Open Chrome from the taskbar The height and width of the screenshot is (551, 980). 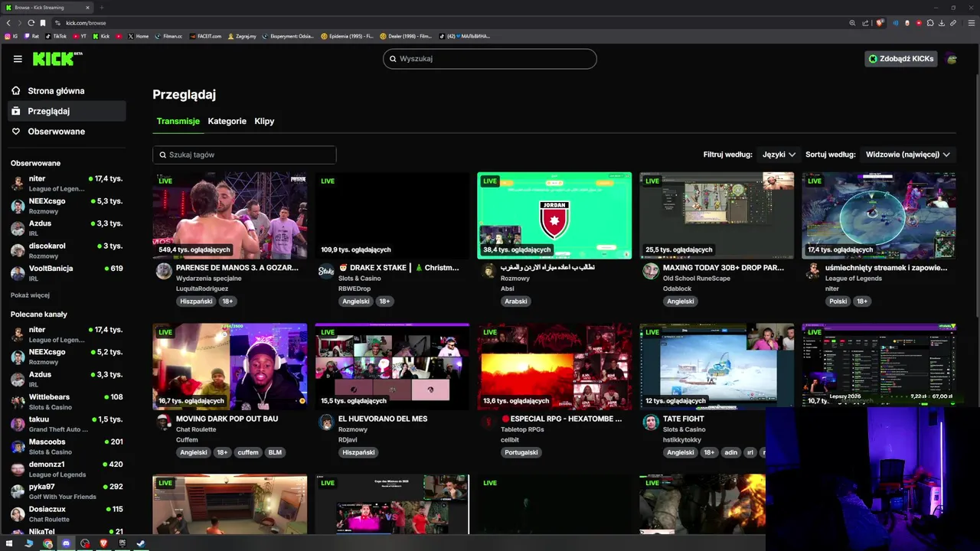pyautogui.click(x=47, y=543)
